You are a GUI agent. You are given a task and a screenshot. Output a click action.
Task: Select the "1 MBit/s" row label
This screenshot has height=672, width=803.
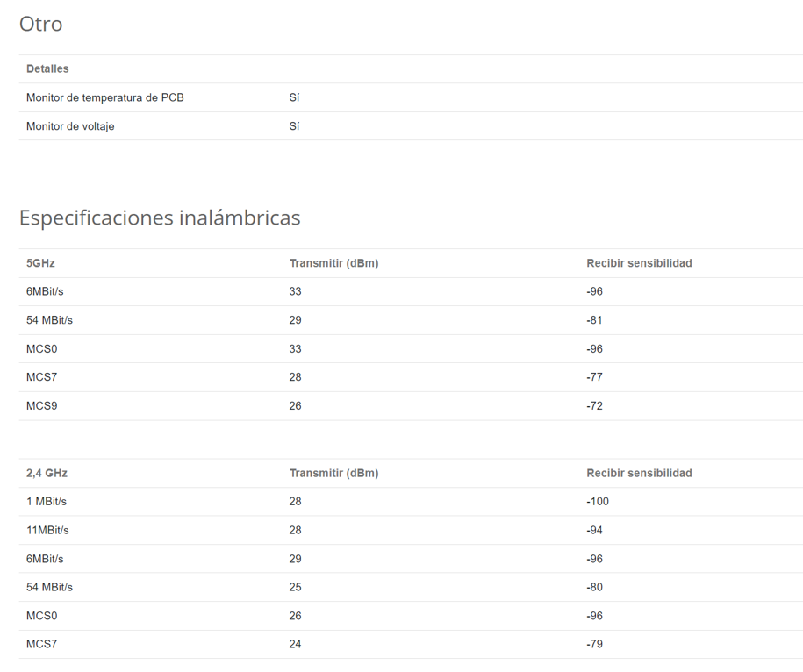[x=47, y=502]
